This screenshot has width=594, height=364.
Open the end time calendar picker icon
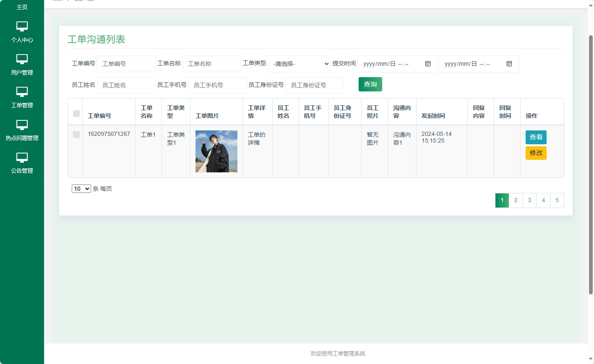pyautogui.click(x=509, y=64)
